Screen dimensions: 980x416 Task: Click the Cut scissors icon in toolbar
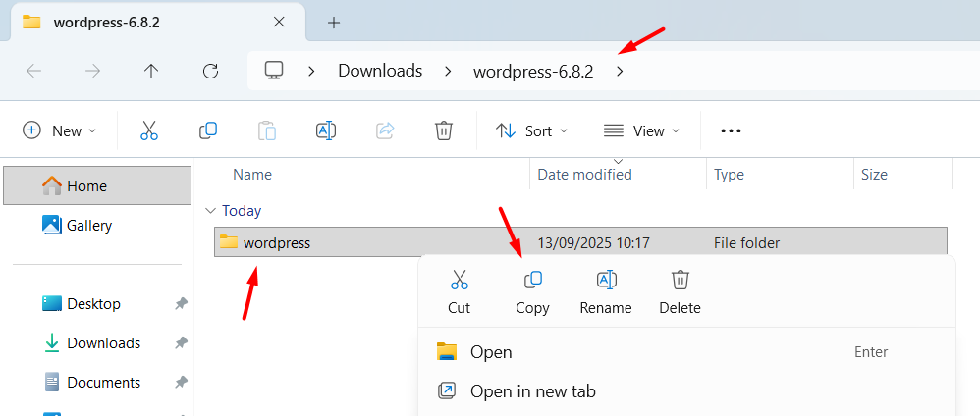(x=149, y=130)
